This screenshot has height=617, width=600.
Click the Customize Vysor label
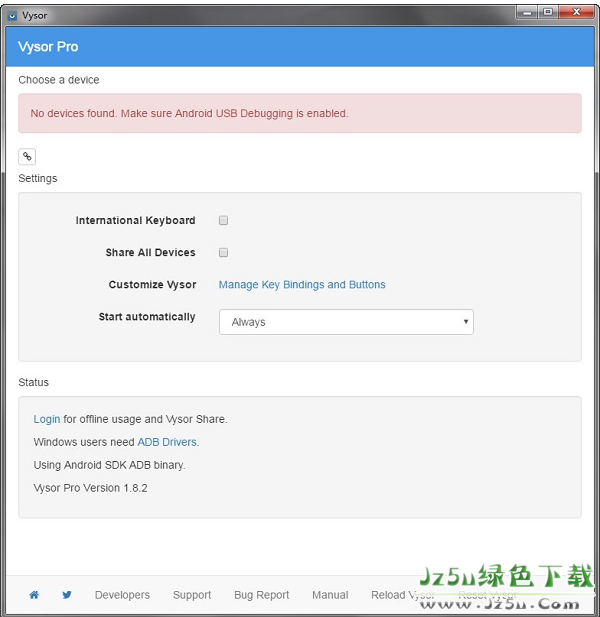[152, 284]
